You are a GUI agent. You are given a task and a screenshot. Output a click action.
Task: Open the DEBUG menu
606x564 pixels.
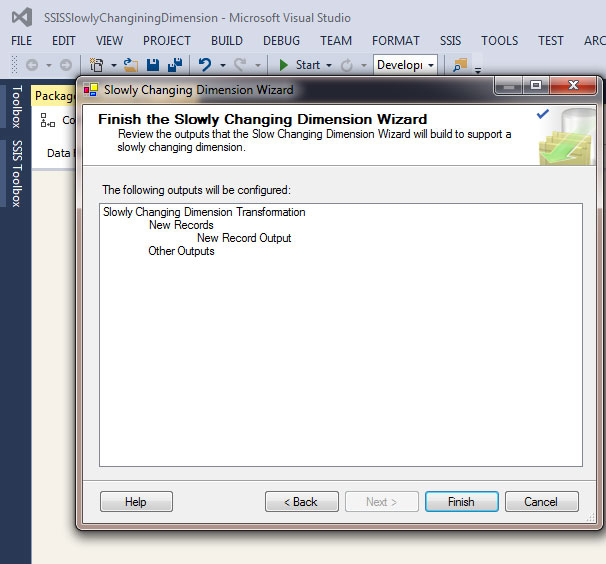[x=281, y=41]
